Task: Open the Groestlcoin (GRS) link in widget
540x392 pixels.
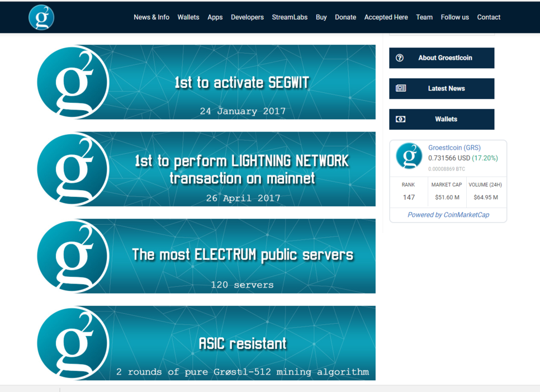Action: [x=454, y=148]
